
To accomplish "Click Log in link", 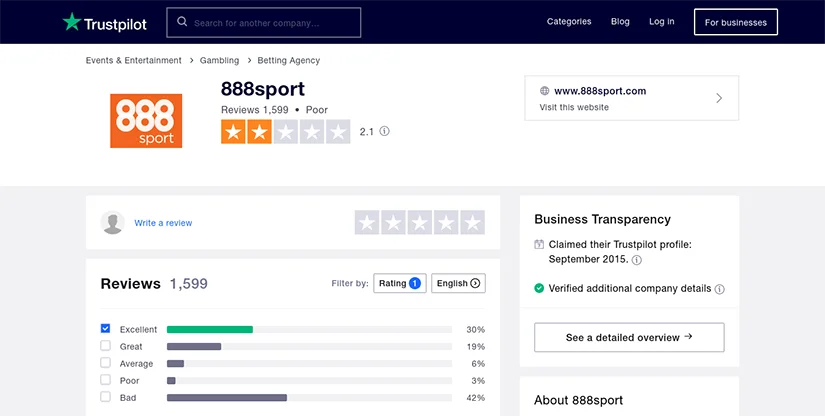I will 661,22.
